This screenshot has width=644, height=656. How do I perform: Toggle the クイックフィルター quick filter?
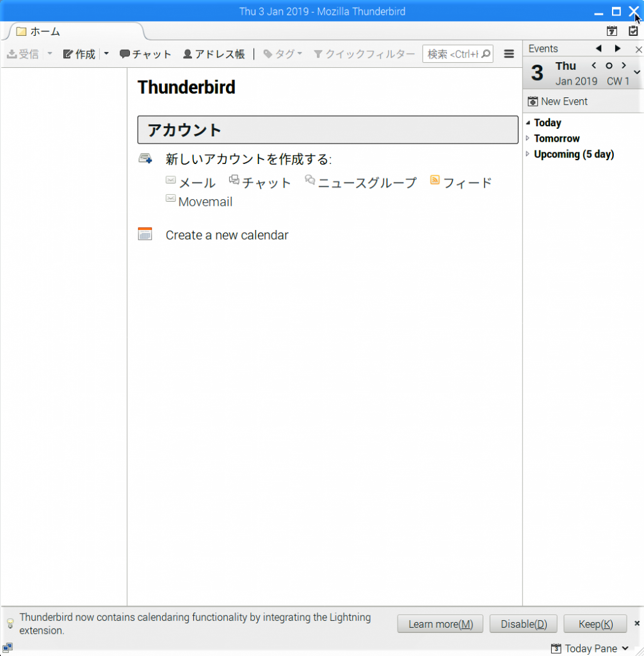point(364,54)
